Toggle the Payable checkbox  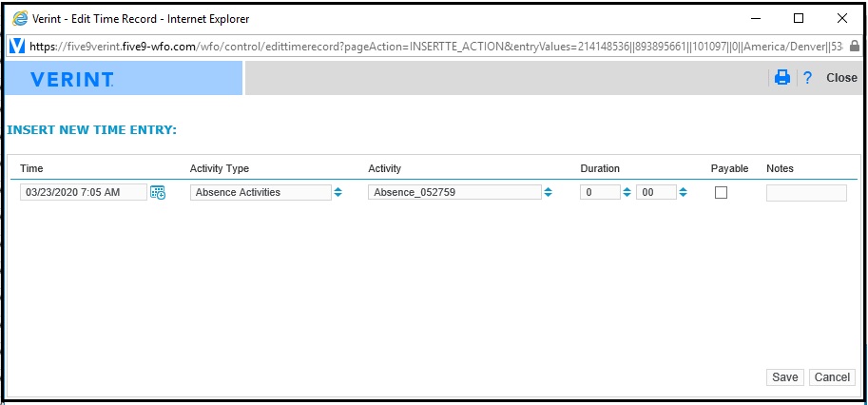point(721,193)
